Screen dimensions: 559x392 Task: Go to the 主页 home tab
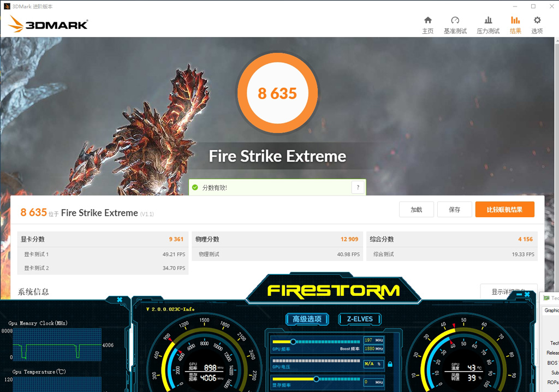(x=428, y=25)
